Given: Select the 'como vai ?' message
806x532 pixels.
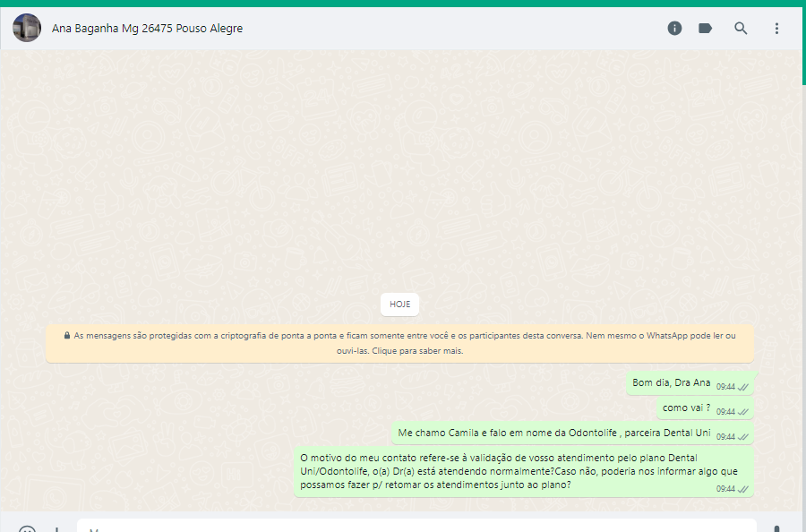Looking at the screenshot, I should (705, 408).
